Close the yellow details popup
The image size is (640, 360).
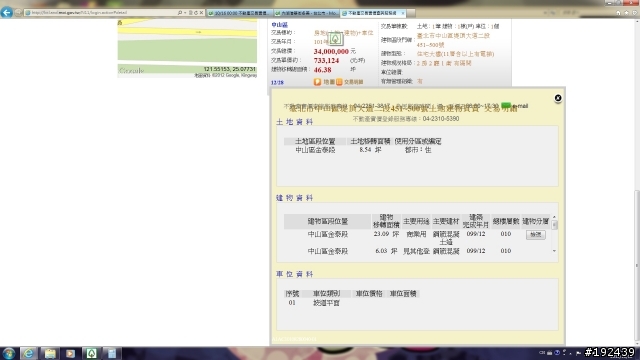(x=558, y=98)
